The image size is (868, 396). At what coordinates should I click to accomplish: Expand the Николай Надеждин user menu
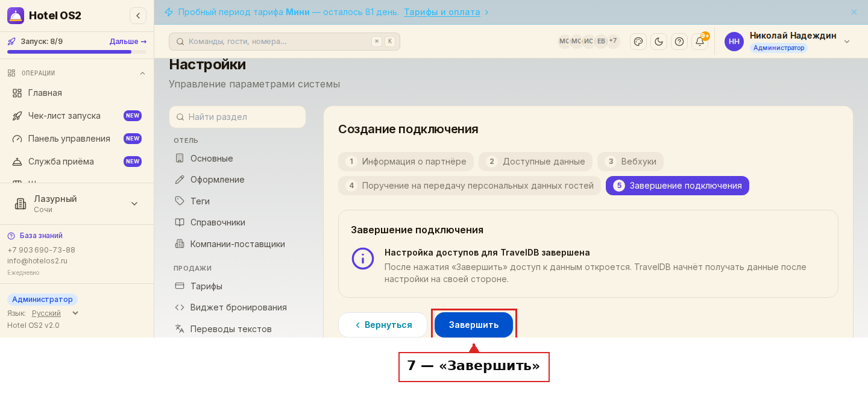pyautogui.click(x=846, y=42)
